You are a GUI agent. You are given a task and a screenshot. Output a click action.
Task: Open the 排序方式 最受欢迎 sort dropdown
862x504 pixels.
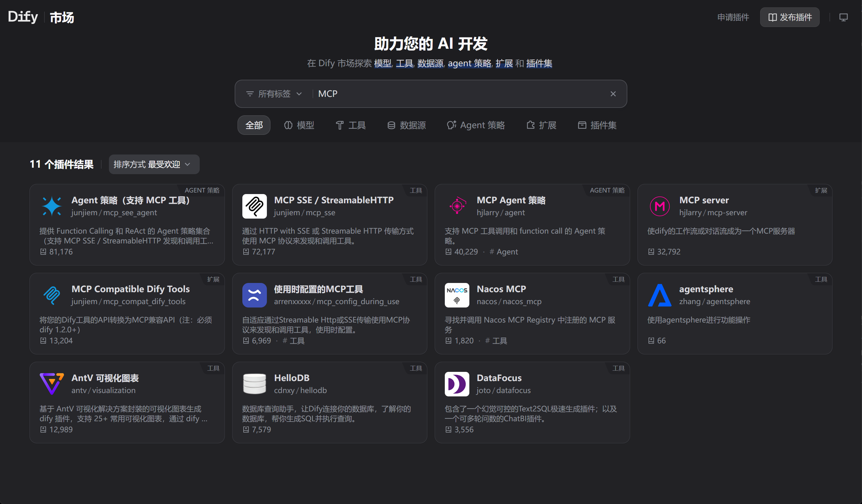pyautogui.click(x=154, y=164)
